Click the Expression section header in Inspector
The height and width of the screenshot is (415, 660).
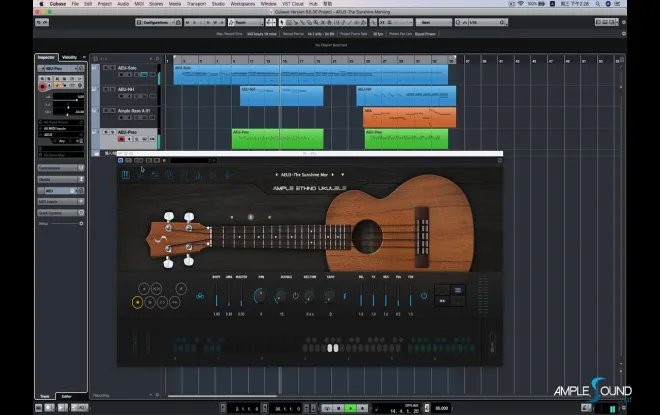point(61,168)
